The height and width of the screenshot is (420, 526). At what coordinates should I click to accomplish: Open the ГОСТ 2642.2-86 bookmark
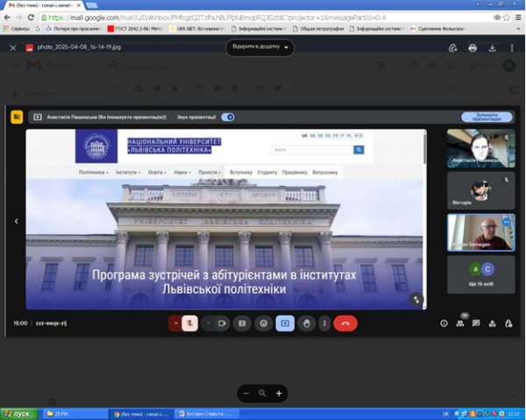tap(135, 29)
